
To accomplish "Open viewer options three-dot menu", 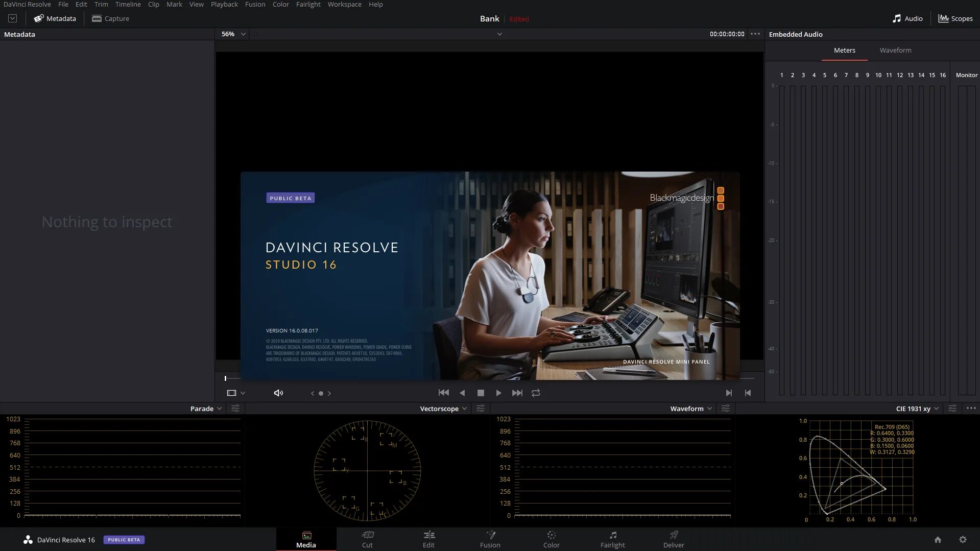I will (x=755, y=34).
